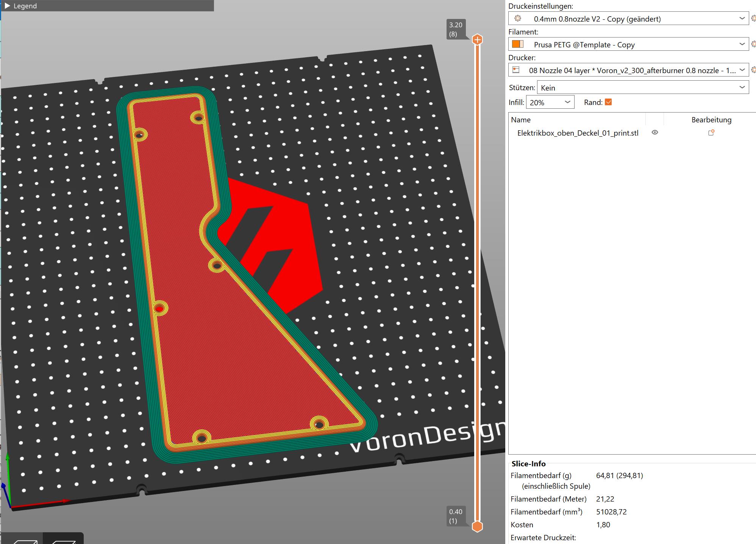
Task: Click the Kosten value 1,80
Action: 603,525
